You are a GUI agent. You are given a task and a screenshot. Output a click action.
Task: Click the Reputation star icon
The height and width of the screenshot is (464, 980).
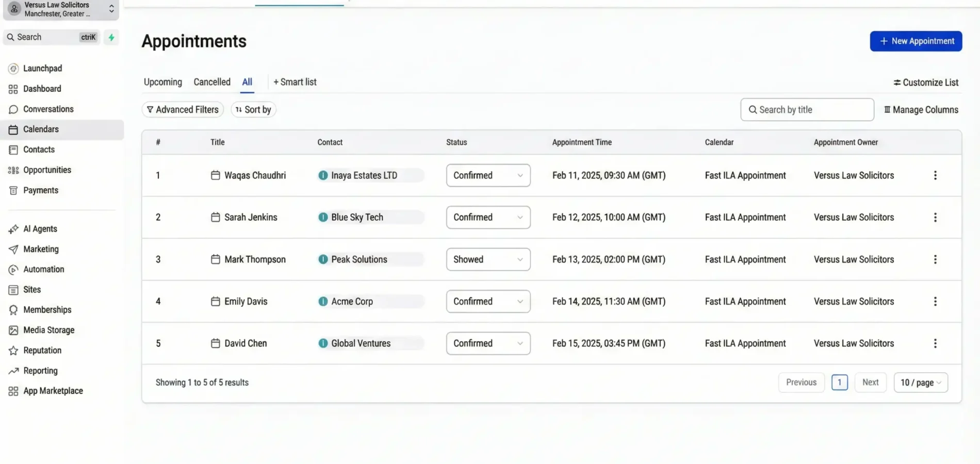click(x=13, y=350)
